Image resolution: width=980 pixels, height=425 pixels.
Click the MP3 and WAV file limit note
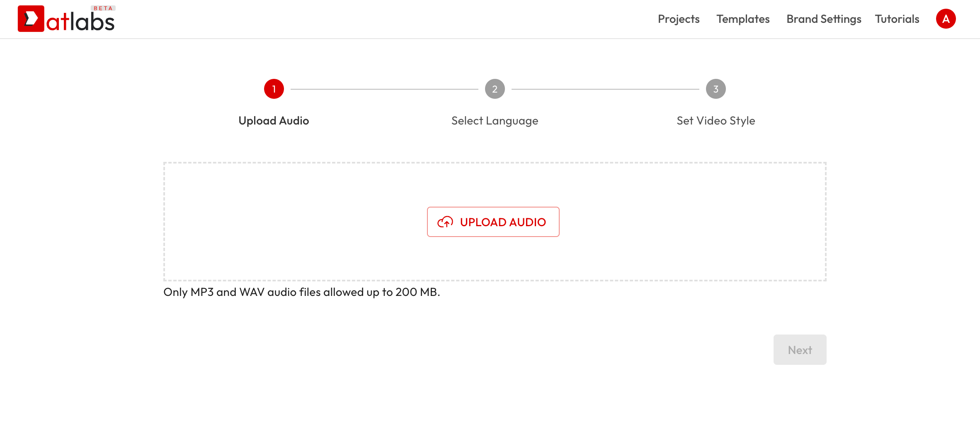click(301, 292)
